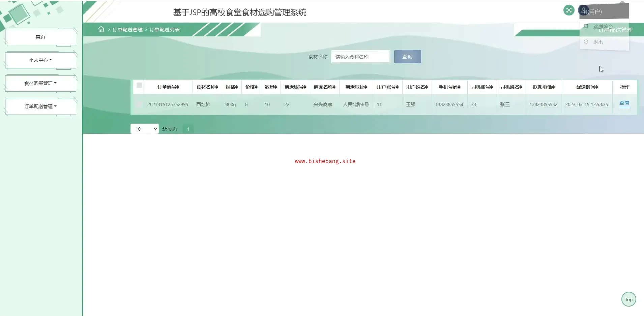The height and width of the screenshot is (316, 644).
Task: Click the 人民北路6号 address cell
Action: pyautogui.click(x=356, y=104)
